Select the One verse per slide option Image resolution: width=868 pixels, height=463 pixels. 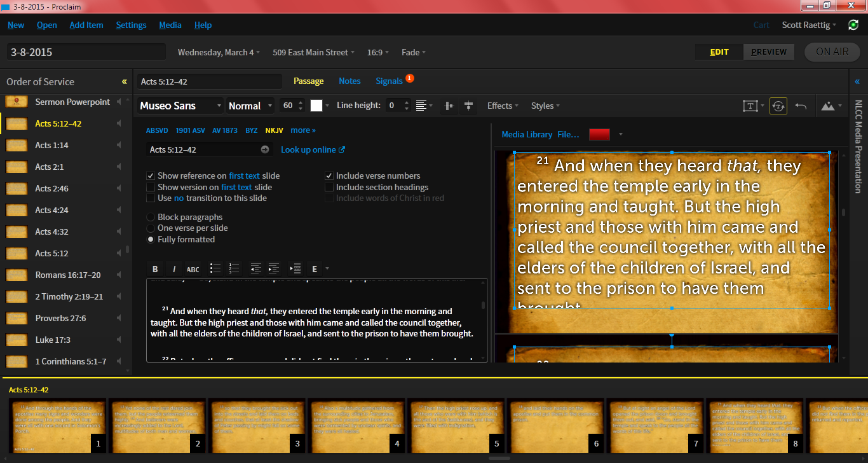coord(151,228)
